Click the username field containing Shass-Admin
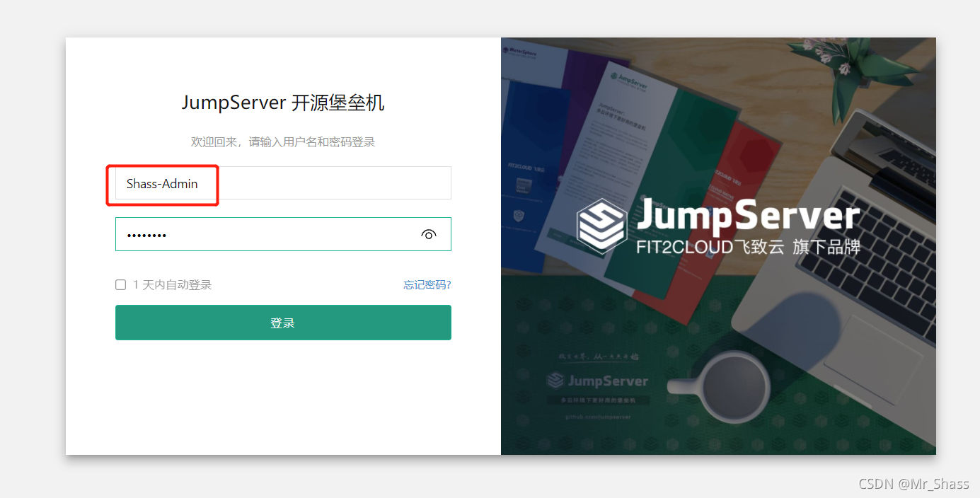This screenshot has height=498, width=980. click(x=283, y=183)
